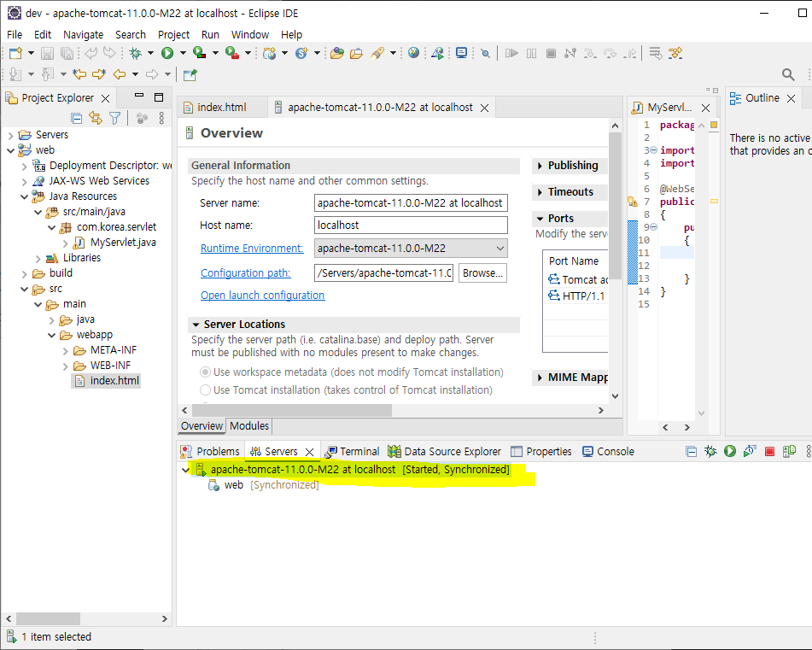Click the Overview editor vertical scrollbar
The height and width of the screenshot is (650, 812).
pos(615,206)
